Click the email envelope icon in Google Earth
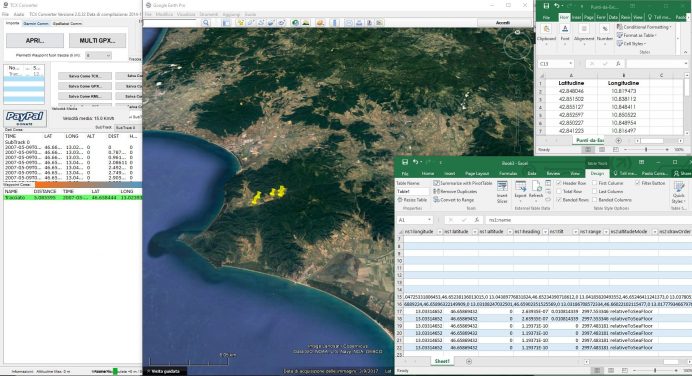Viewport: 692px width, 376px height. point(349,23)
